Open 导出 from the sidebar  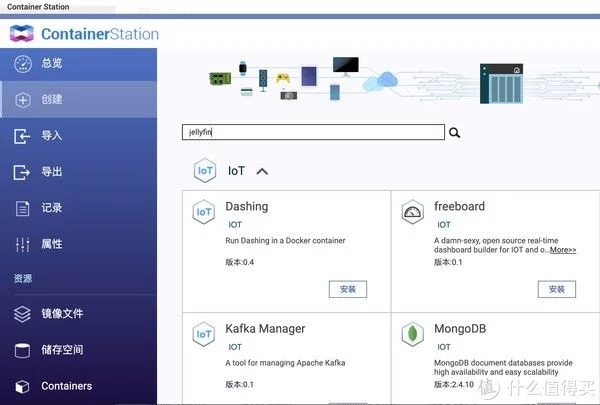click(78, 172)
